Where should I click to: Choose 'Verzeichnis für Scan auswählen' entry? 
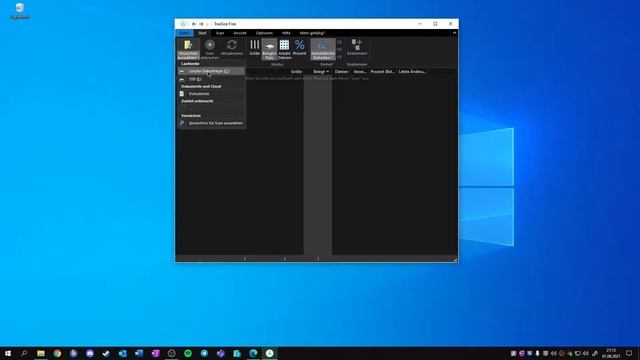(x=211, y=123)
